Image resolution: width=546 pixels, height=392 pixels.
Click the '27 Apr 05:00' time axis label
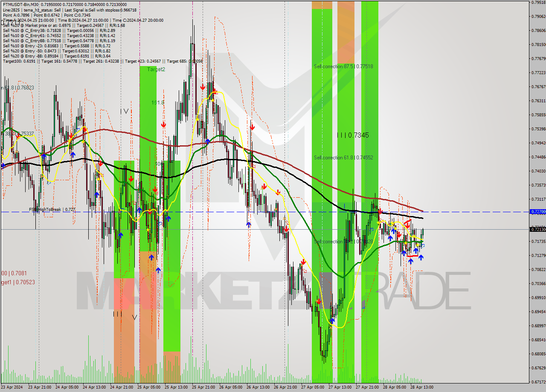(x=312, y=387)
